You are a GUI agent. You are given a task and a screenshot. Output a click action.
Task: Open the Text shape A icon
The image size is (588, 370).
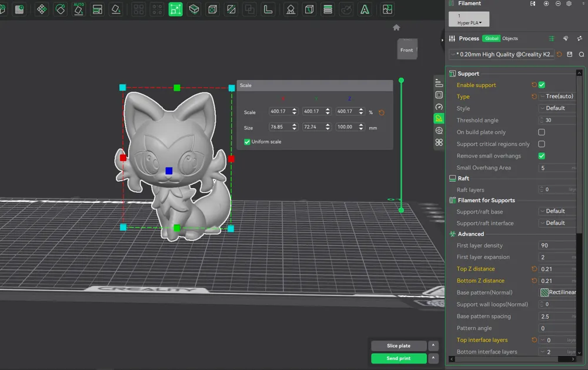pyautogui.click(x=365, y=9)
